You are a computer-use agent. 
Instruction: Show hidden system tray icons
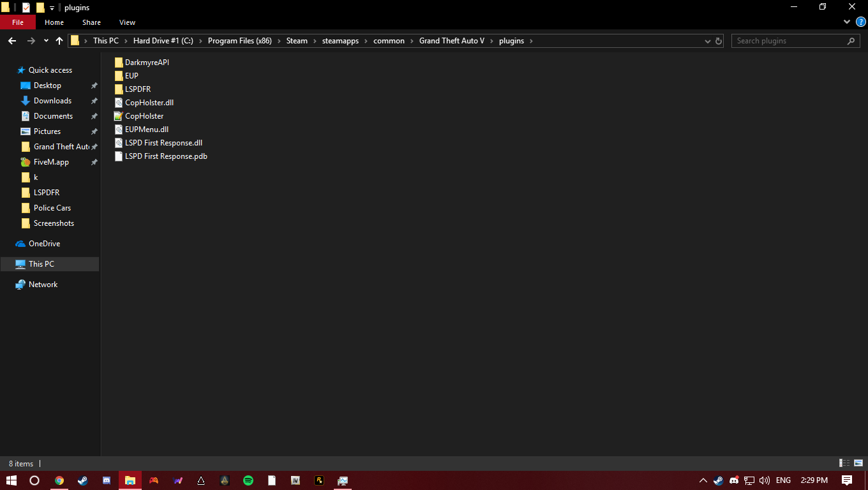click(703, 480)
